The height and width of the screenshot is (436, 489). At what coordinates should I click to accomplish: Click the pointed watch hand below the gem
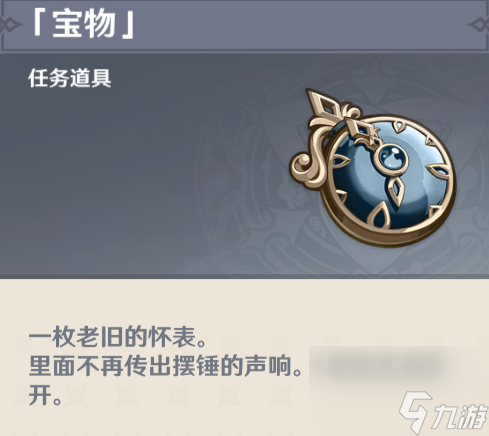click(x=396, y=190)
